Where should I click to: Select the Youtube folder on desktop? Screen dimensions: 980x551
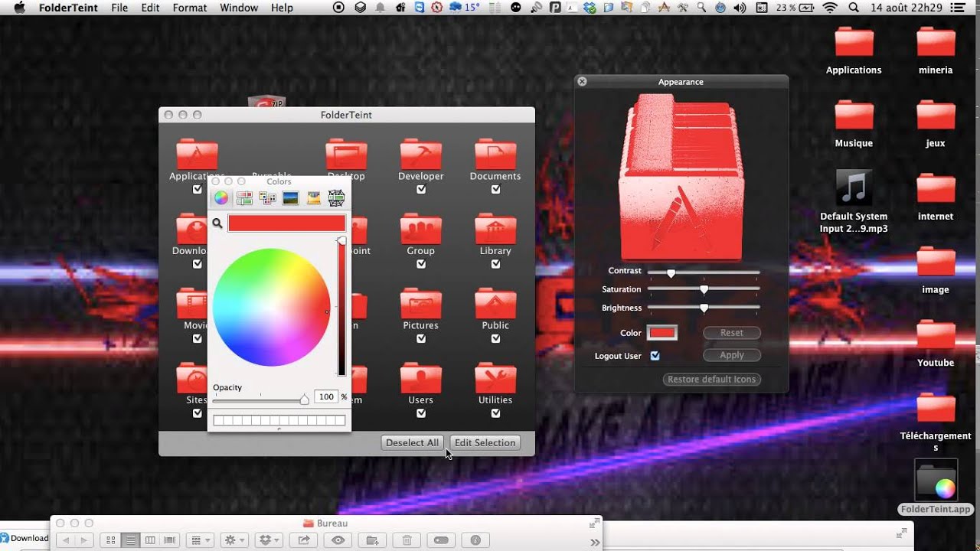936,343
